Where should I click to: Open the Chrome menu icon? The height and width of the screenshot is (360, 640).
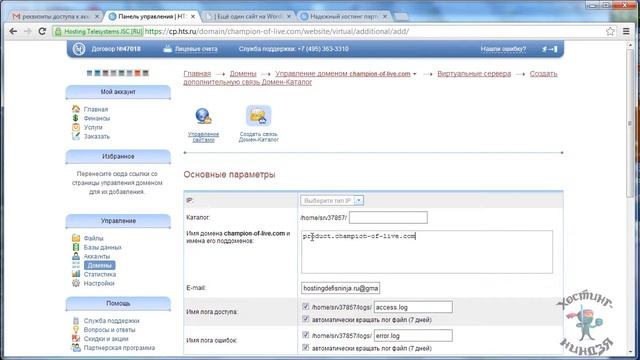[626, 31]
